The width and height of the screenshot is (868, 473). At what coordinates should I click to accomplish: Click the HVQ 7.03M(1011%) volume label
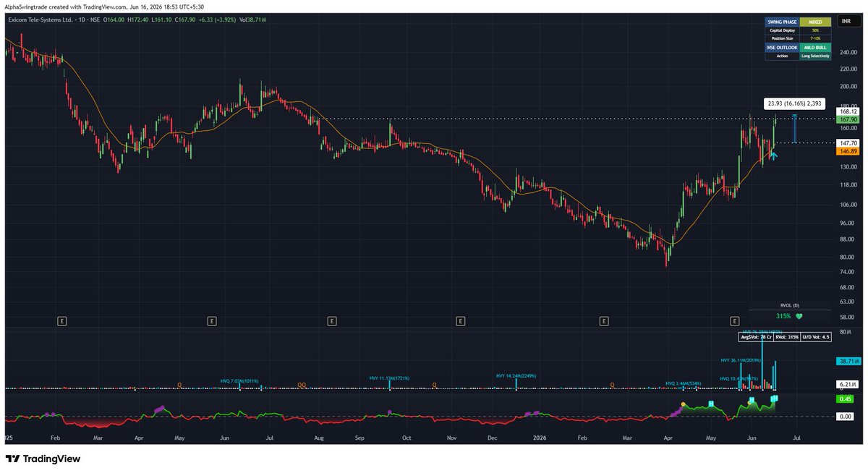[239, 380]
